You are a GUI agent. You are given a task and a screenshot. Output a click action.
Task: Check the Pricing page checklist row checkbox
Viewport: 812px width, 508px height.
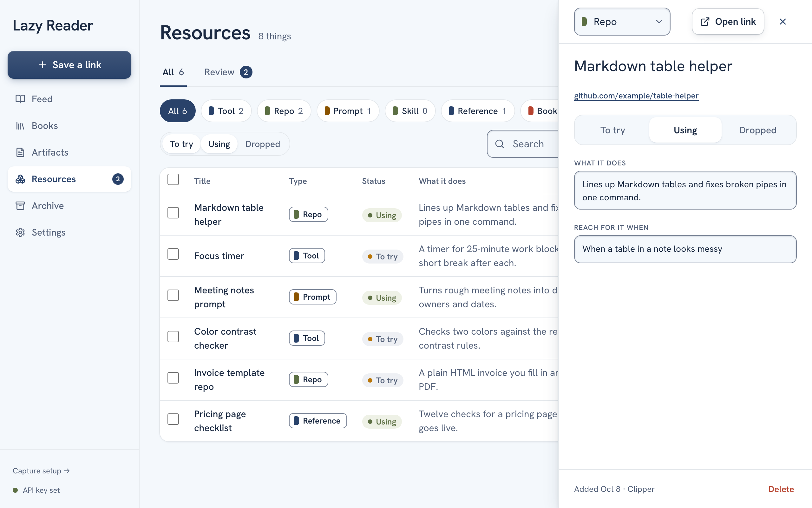173,419
